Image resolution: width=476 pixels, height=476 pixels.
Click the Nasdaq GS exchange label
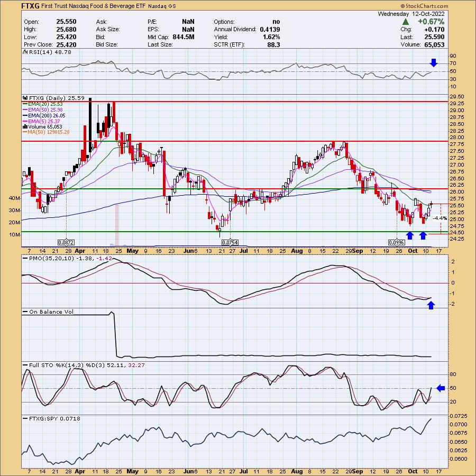pos(162,6)
